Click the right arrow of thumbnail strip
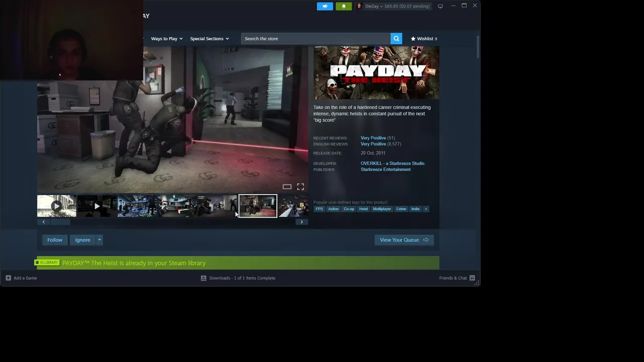644x362 pixels. (301, 222)
